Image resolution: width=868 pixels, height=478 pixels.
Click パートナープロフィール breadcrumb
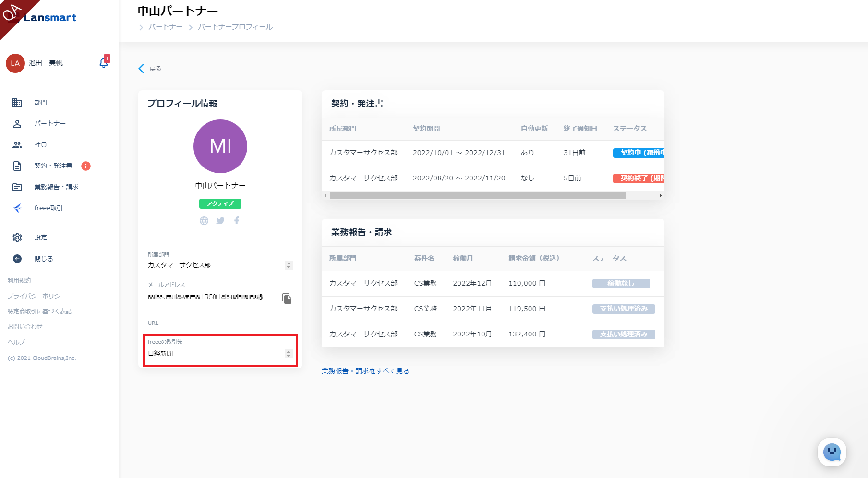[x=235, y=27]
